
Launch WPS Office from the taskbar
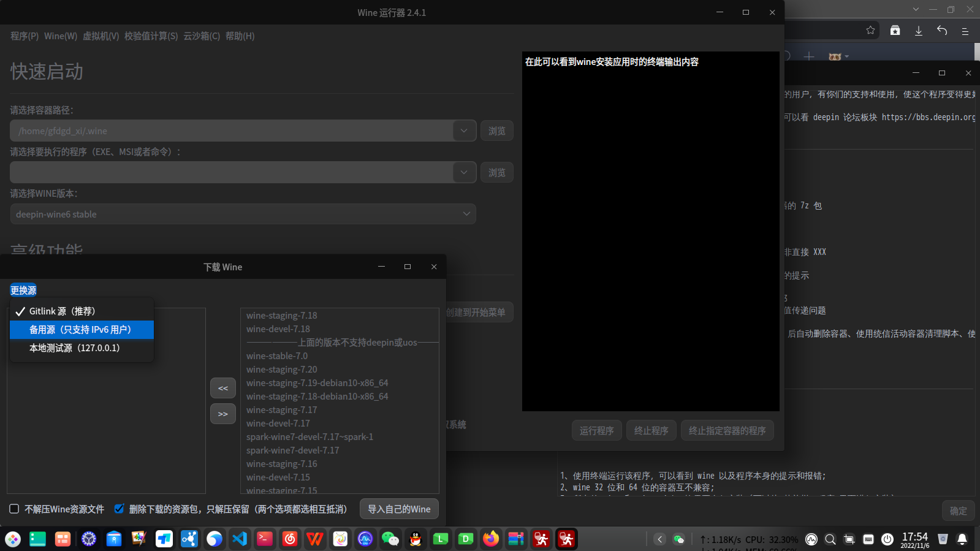click(315, 539)
